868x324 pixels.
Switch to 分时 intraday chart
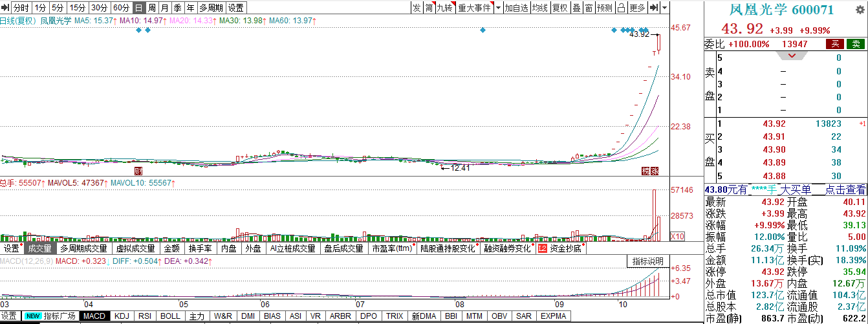[21, 8]
